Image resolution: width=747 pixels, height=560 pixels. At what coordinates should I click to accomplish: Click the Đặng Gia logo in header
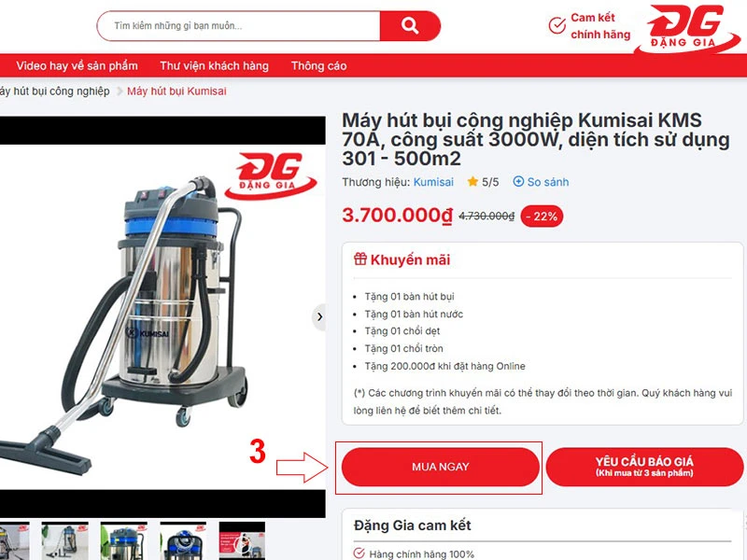(x=688, y=28)
